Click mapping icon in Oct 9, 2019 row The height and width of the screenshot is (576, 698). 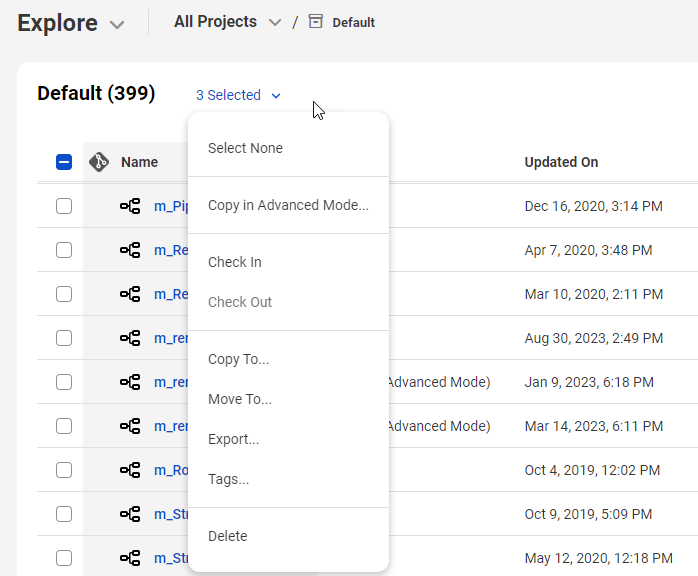coord(130,514)
